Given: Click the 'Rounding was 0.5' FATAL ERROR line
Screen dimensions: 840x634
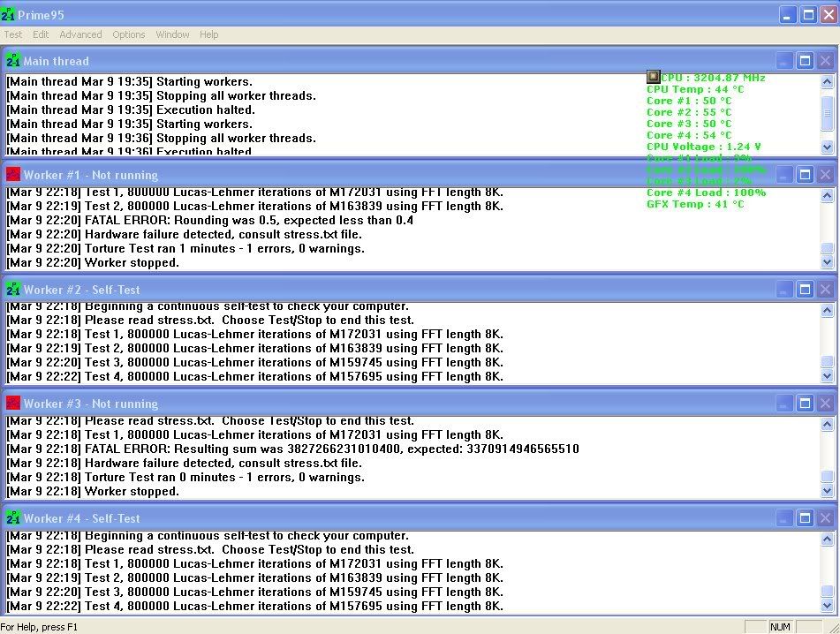Looking at the screenshot, I should coord(209,220).
